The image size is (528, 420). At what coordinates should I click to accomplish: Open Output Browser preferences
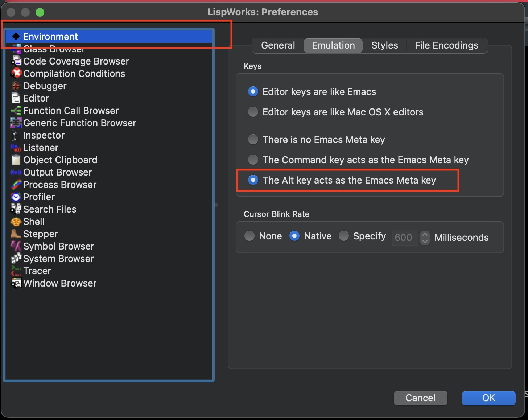[x=109, y=172]
